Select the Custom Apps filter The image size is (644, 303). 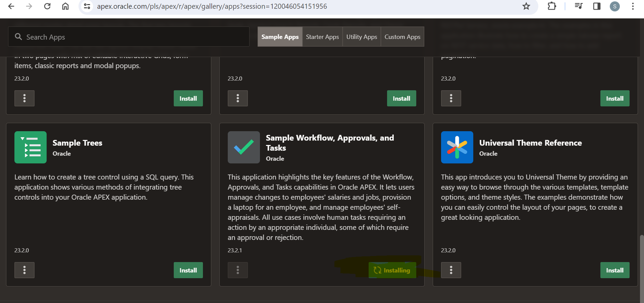click(402, 37)
